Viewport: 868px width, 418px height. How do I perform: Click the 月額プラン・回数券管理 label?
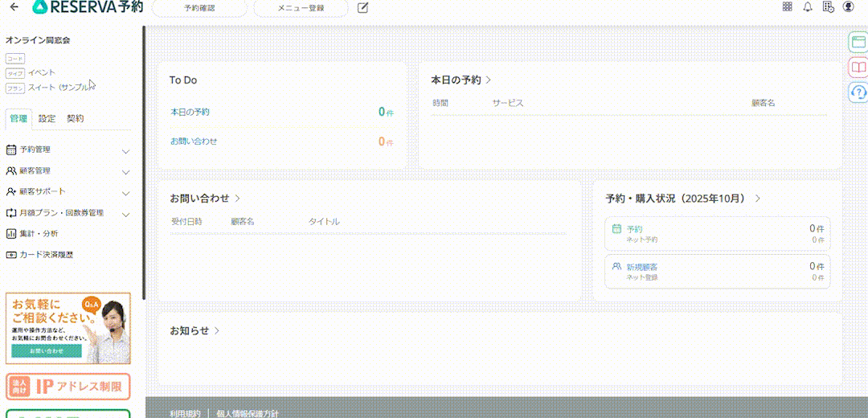pos(61,212)
